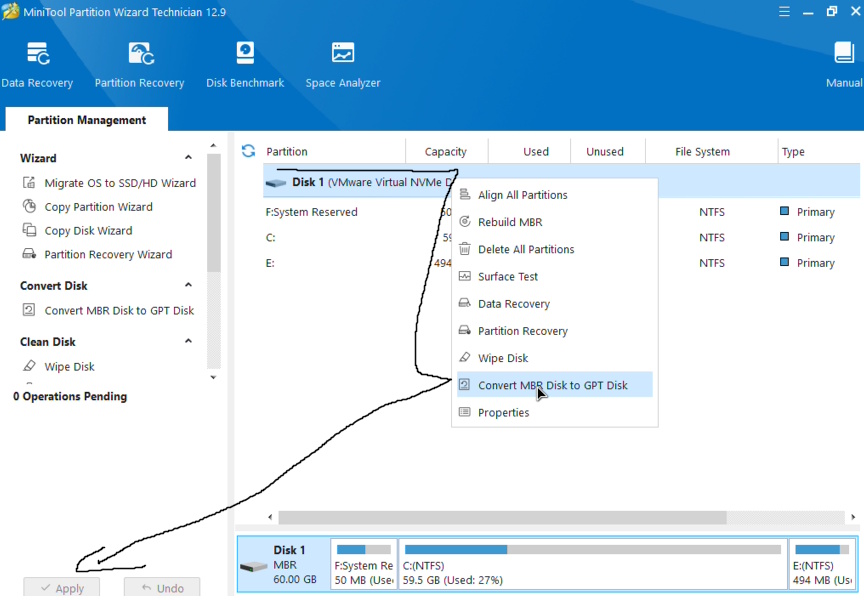
Task: Open the Space Analyzer tool
Action: click(343, 53)
